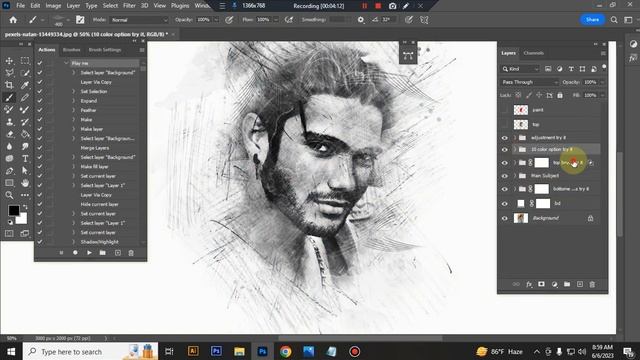
Task: Create new fill or adjustment layer
Action: (x=554, y=284)
